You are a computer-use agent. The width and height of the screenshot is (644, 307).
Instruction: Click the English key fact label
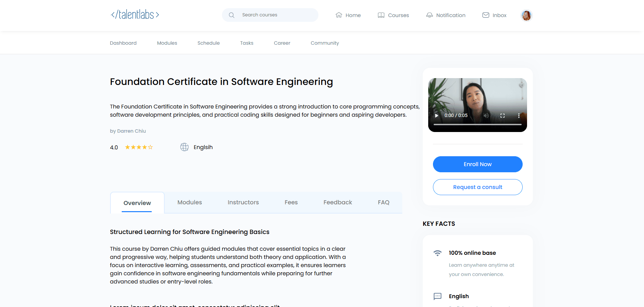[459, 296]
